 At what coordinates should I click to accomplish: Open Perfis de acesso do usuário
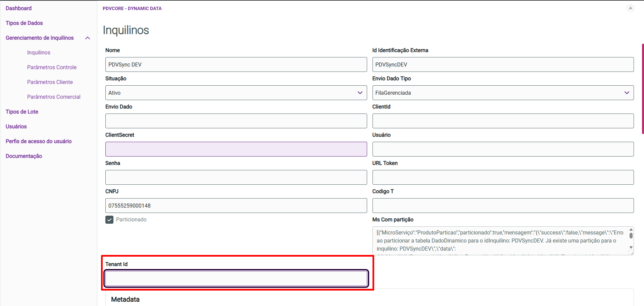tap(39, 141)
